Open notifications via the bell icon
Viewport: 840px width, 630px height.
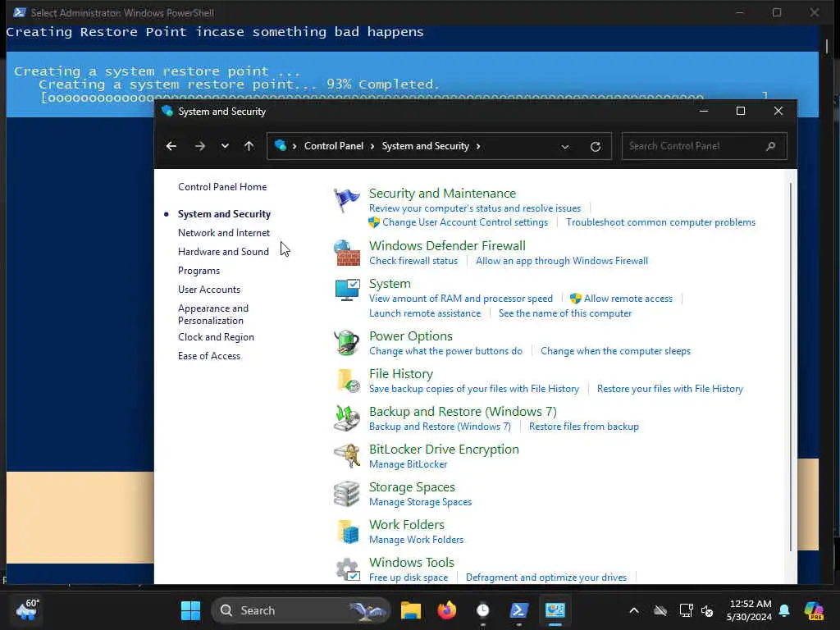pyautogui.click(x=784, y=610)
